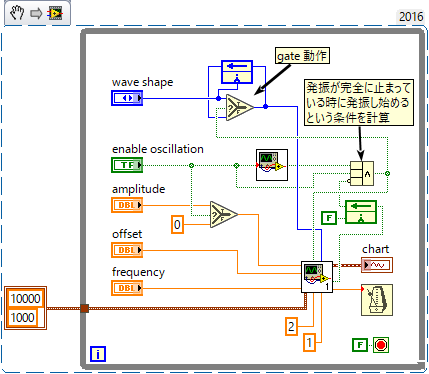The image size is (429, 374).
Task: Toggle the False constant initializing feedback node
Action: tap(329, 218)
